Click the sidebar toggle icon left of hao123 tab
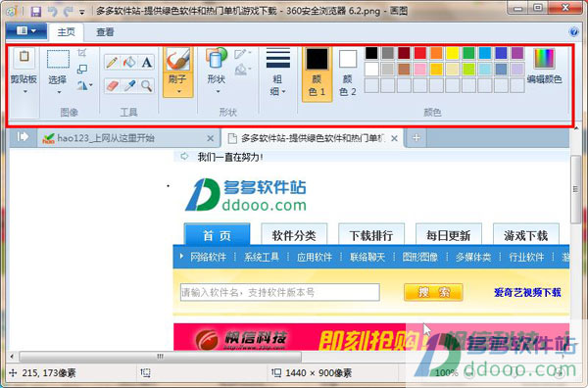The height and width of the screenshot is (388, 588). pyautogui.click(x=23, y=136)
